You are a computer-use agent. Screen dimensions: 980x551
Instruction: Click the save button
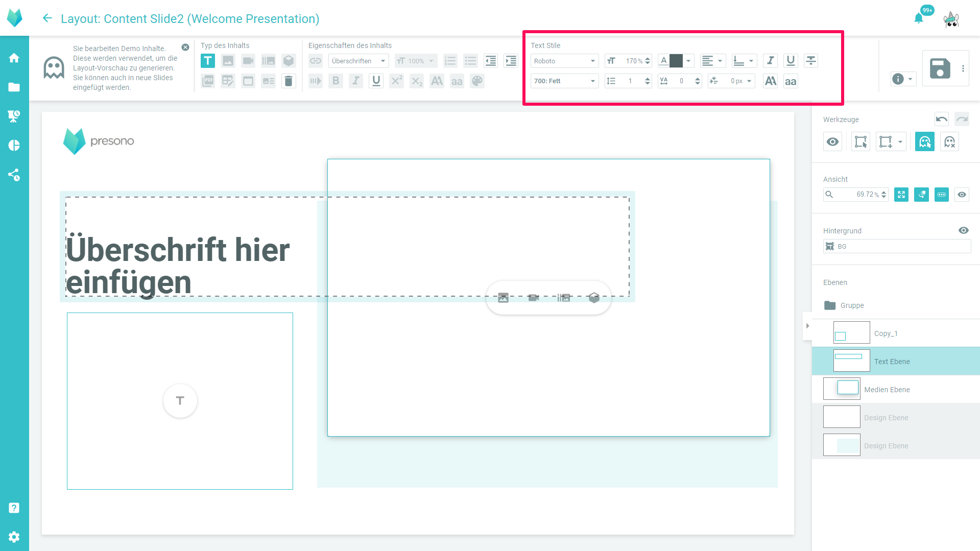(x=940, y=68)
